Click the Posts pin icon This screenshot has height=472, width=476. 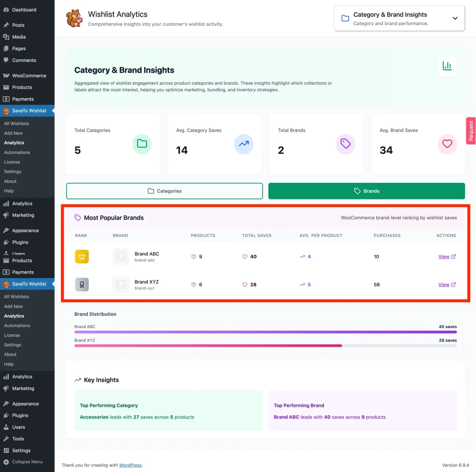[x=6, y=25]
